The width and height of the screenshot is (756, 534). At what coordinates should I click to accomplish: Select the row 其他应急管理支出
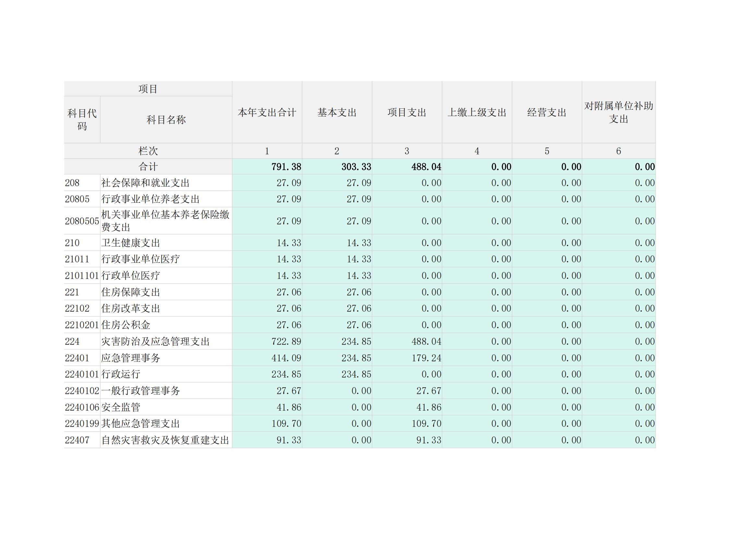360,423
